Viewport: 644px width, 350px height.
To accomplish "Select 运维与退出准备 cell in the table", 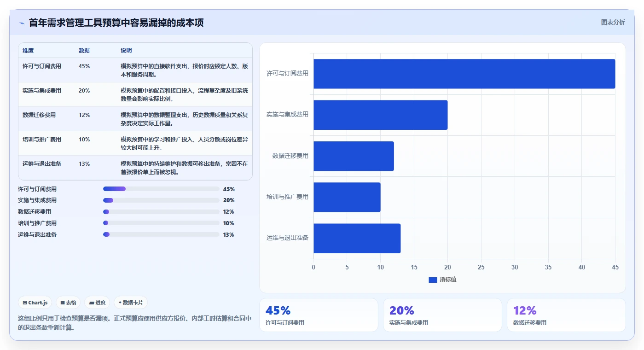I will pyautogui.click(x=42, y=163).
